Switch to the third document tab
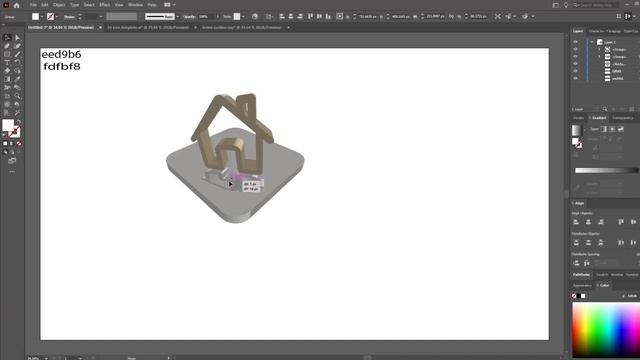640x360 pixels. coord(242,27)
